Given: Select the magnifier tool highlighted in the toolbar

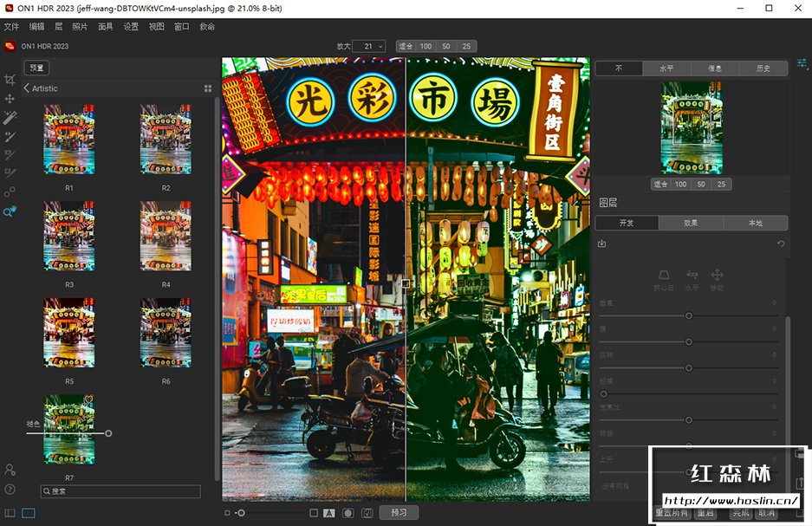Looking at the screenshot, I should click(10, 212).
